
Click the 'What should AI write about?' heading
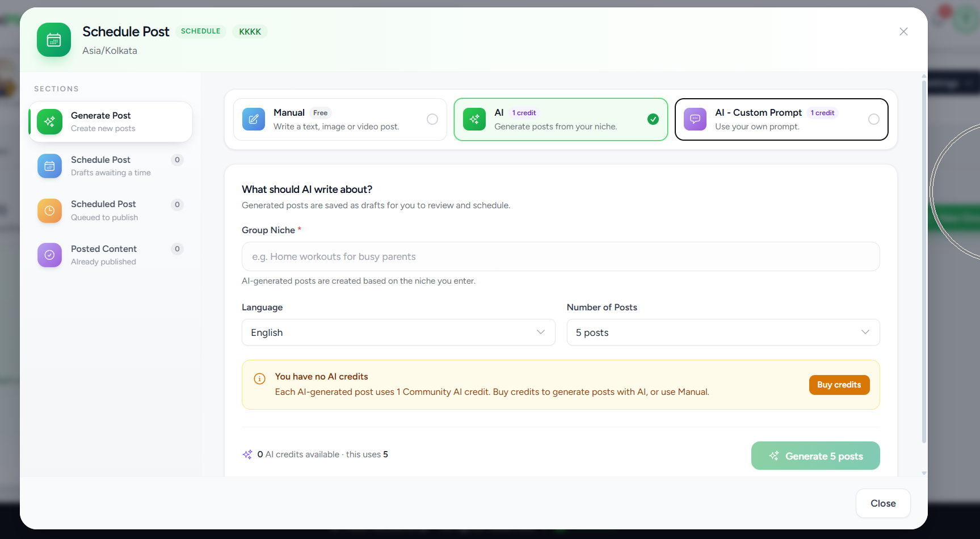307,190
